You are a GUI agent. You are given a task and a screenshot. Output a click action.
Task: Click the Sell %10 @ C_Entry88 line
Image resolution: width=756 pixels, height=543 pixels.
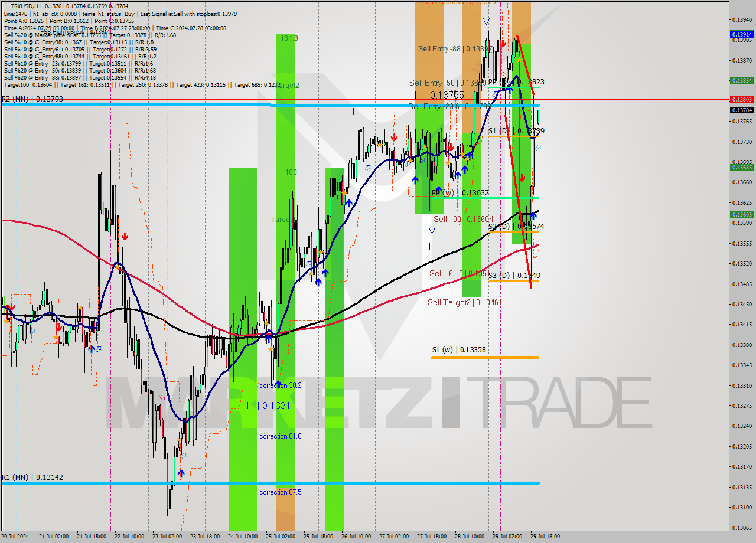pos(80,56)
